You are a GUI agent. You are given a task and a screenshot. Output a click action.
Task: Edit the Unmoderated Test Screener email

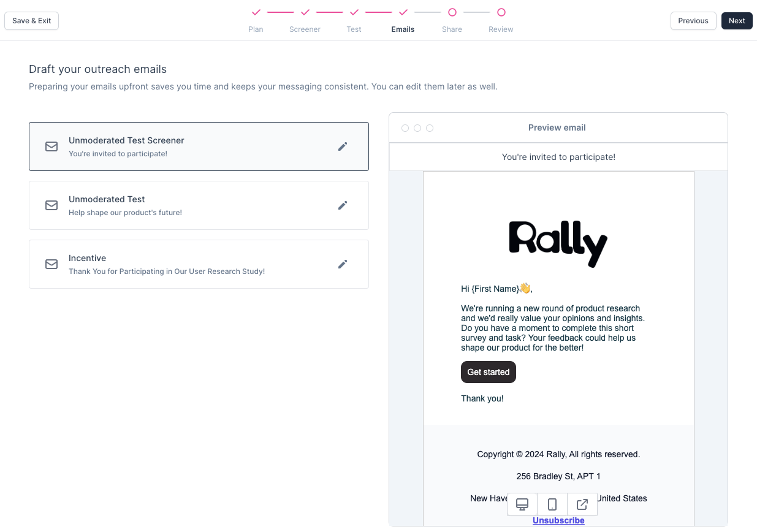click(x=343, y=146)
